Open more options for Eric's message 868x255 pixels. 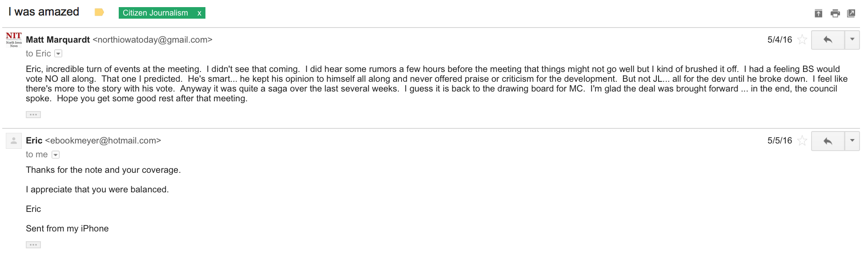(852, 141)
